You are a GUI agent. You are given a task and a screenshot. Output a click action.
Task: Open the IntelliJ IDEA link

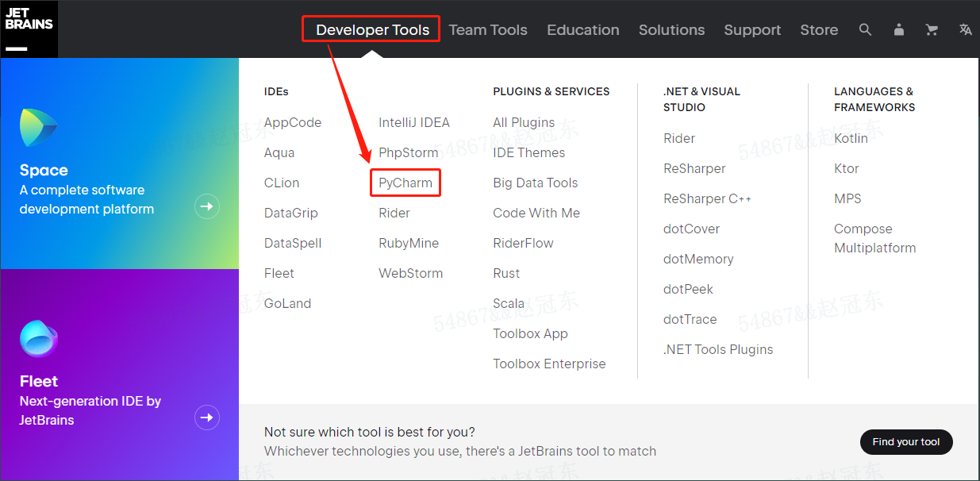(414, 122)
